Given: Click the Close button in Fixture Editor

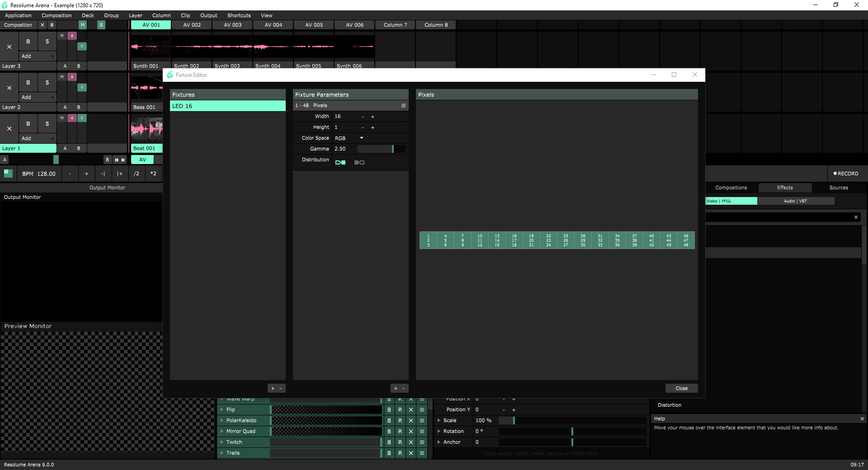Looking at the screenshot, I should (x=681, y=389).
